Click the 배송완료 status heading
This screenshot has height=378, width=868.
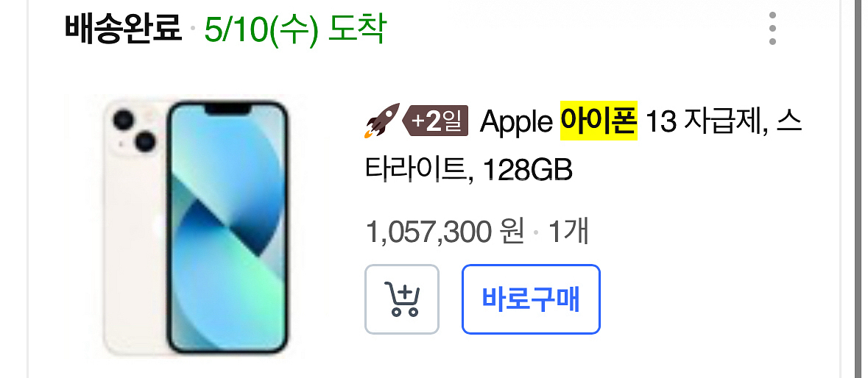(123, 29)
